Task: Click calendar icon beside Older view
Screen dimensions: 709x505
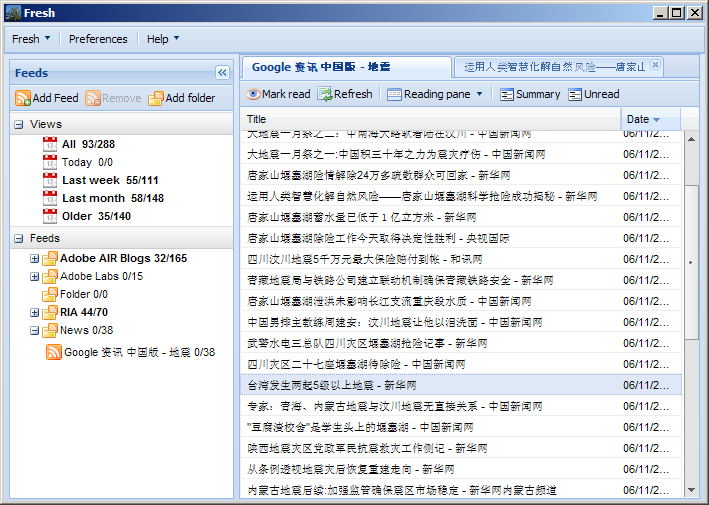Action: (50, 216)
